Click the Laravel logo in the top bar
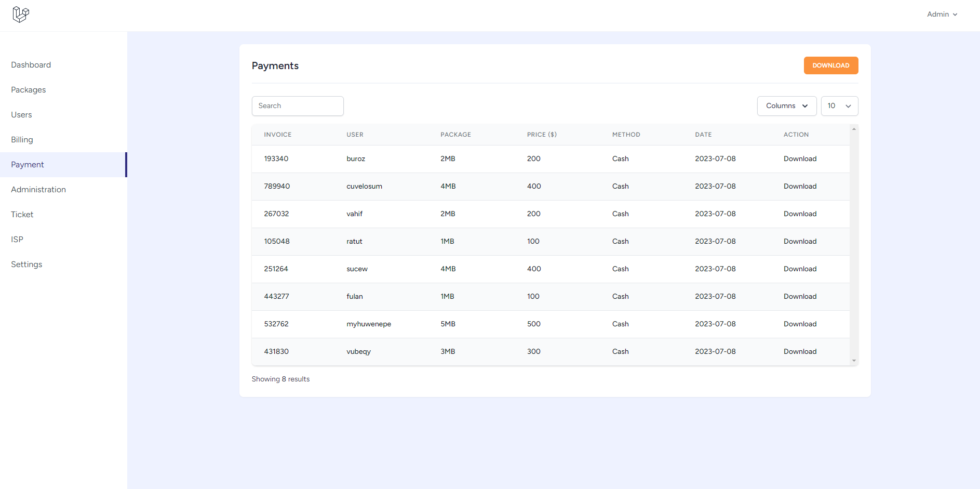980x489 pixels. (x=20, y=15)
